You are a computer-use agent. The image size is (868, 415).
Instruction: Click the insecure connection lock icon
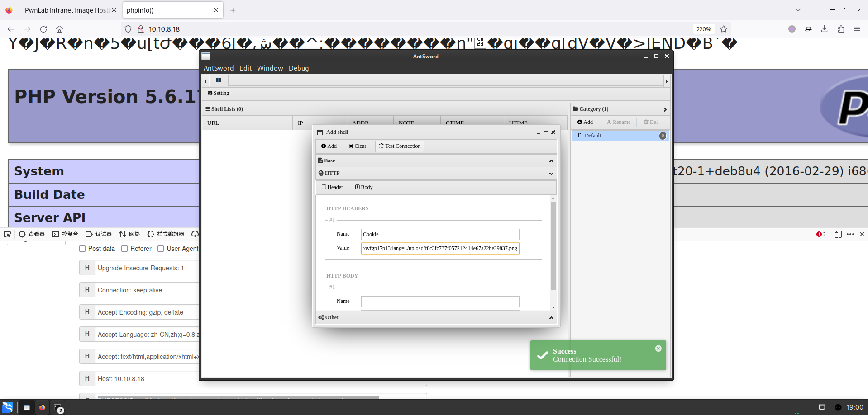pyautogui.click(x=141, y=29)
